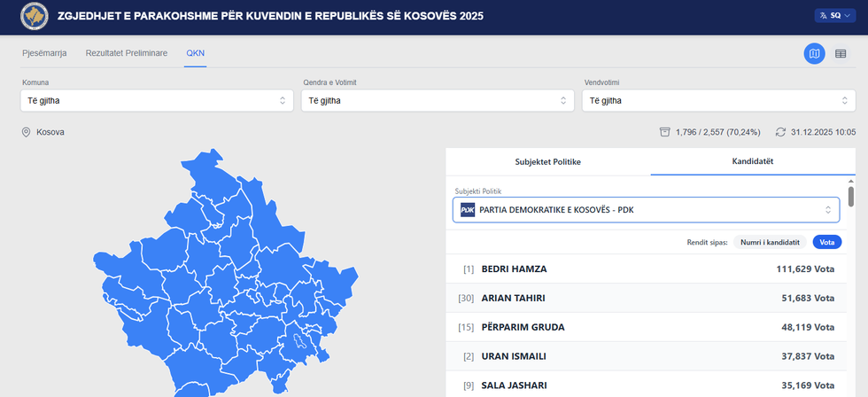
Task: Click the PDK party logo icon
Action: (468, 210)
